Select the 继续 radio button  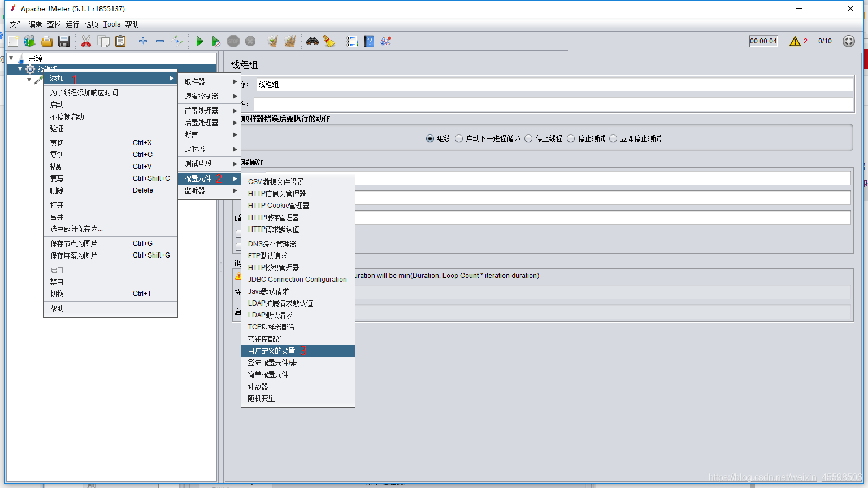point(430,138)
